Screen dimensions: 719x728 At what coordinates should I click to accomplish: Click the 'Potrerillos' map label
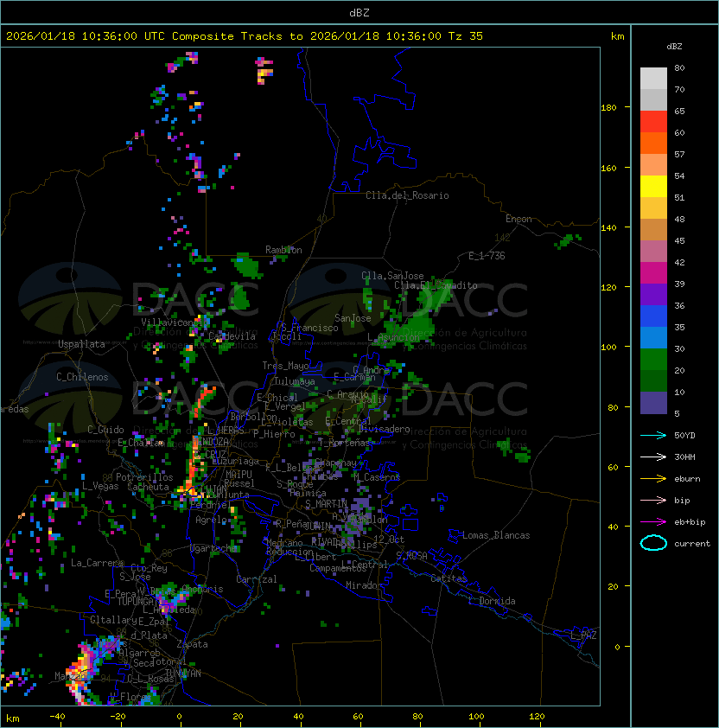pyautogui.click(x=144, y=477)
